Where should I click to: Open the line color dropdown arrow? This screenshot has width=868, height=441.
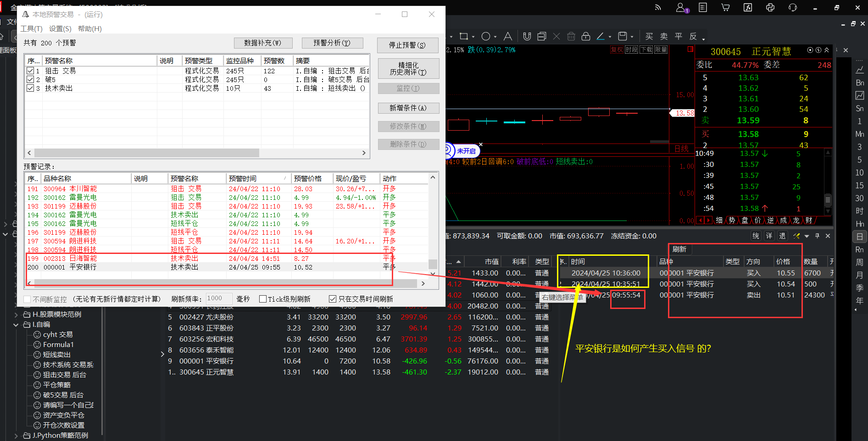click(x=610, y=37)
